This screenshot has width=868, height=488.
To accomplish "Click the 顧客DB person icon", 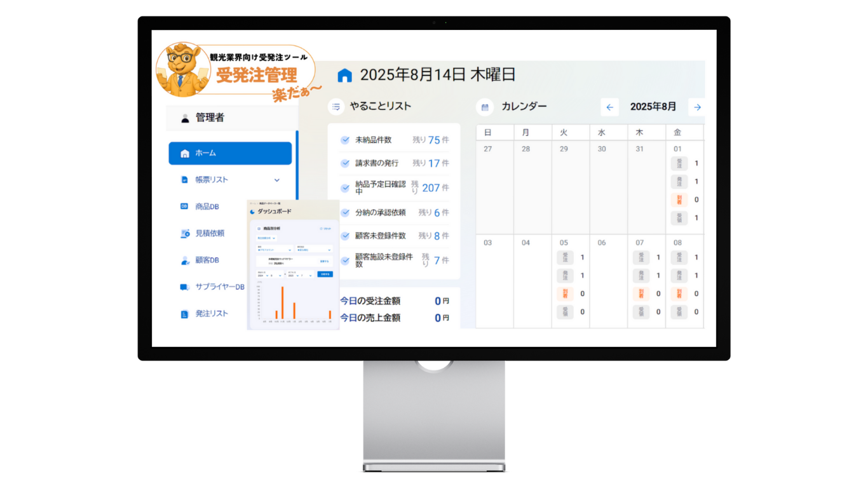I will 185,261.
